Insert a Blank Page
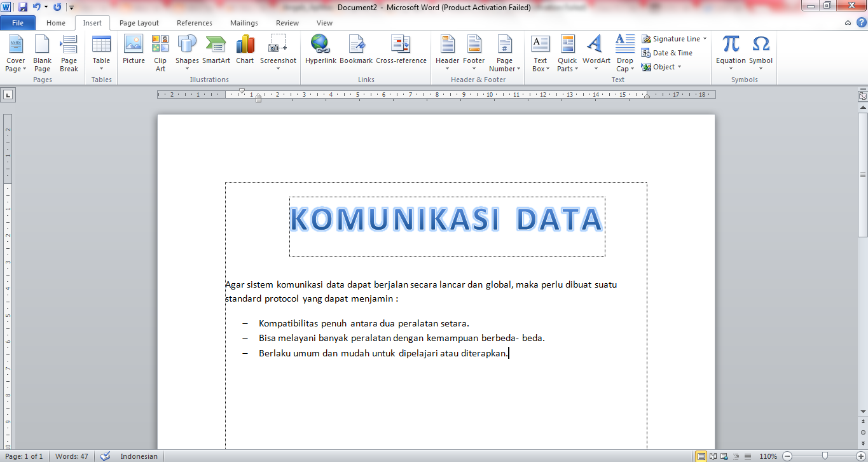 [x=42, y=53]
